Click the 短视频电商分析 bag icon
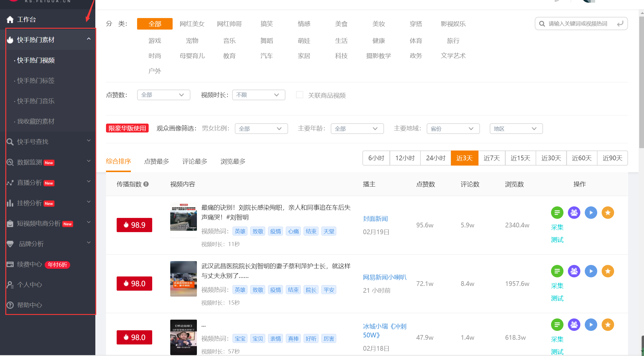This screenshot has height=356, width=644. pyautogui.click(x=10, y=224)
